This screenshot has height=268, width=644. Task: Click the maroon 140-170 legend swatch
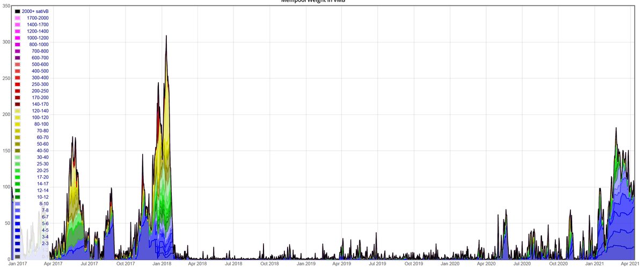[x=18, y=104]
